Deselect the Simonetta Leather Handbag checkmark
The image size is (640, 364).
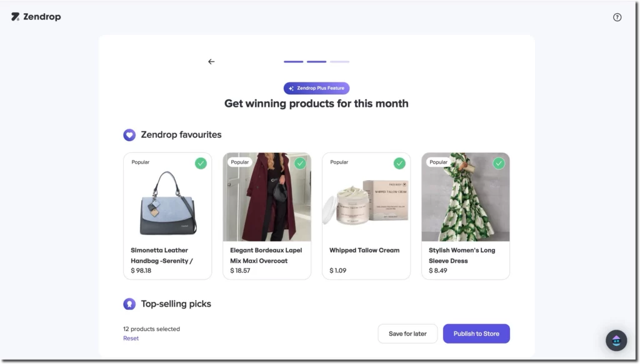pos(201,164)
